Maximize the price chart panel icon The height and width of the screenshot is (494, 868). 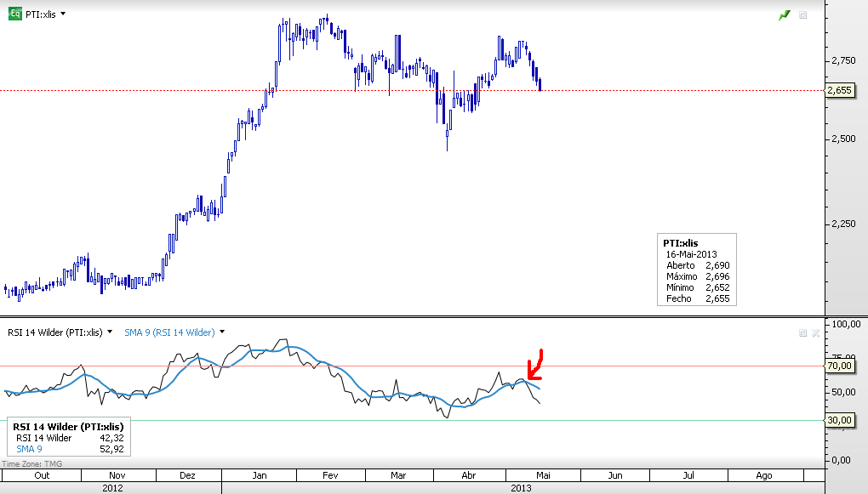[x=802, y=15]
